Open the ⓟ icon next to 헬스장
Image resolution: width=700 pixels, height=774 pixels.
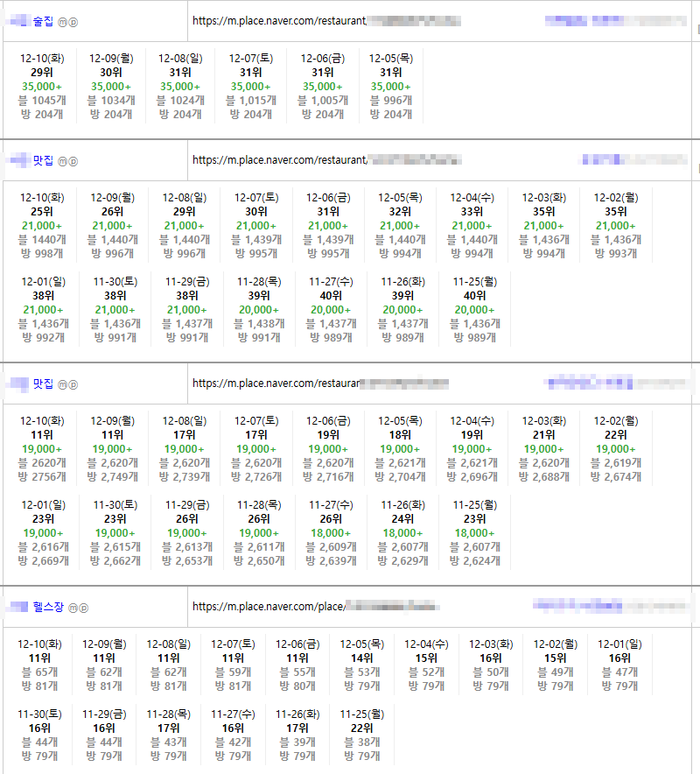click(x=84, y=607)
